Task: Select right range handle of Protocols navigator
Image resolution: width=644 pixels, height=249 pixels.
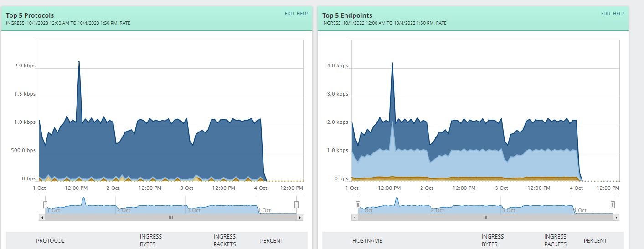Action: 296,205
